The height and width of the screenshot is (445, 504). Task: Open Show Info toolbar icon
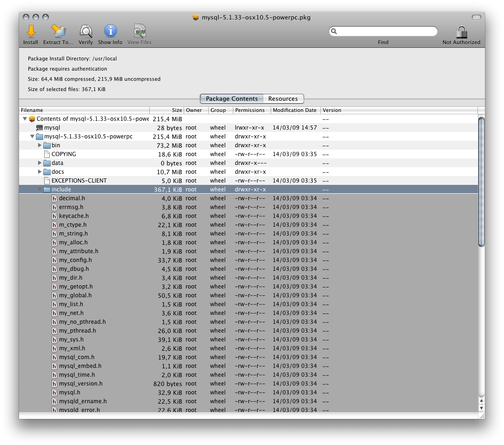(x=110, y=31)
